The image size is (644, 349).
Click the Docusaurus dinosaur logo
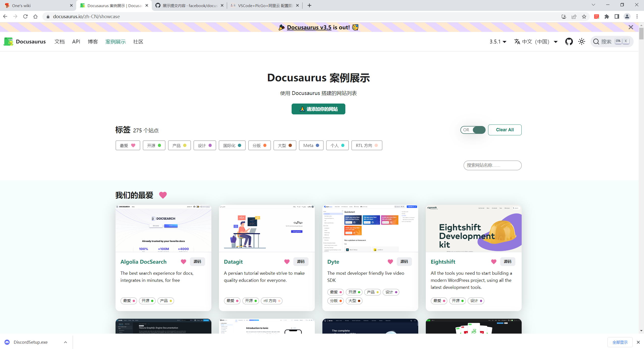(8, 42)
